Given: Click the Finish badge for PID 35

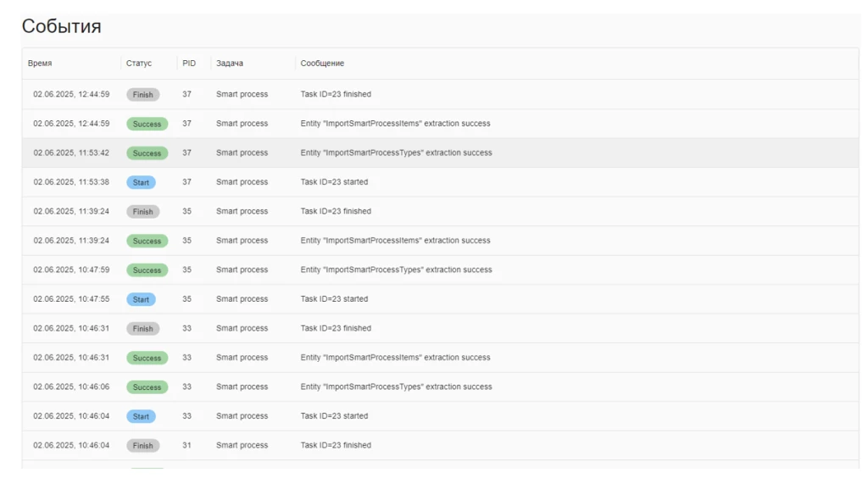Looking at the screenshot, I should click(x=142, y=212).
